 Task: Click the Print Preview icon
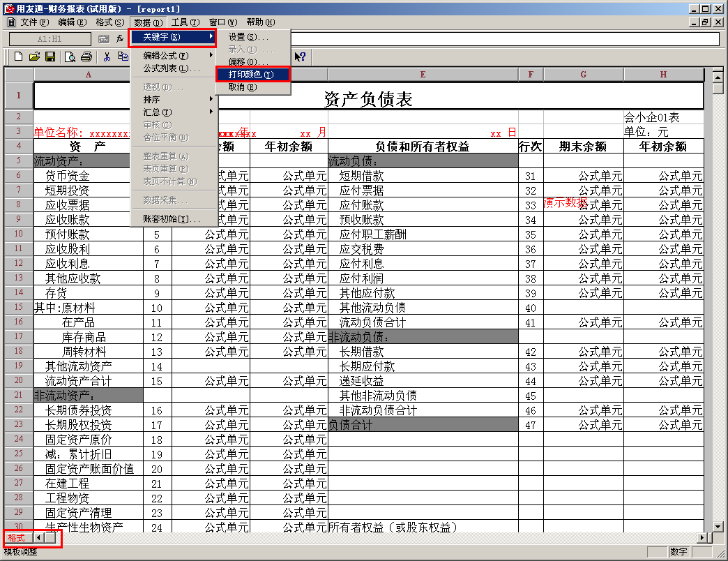[x=70, y=57]
